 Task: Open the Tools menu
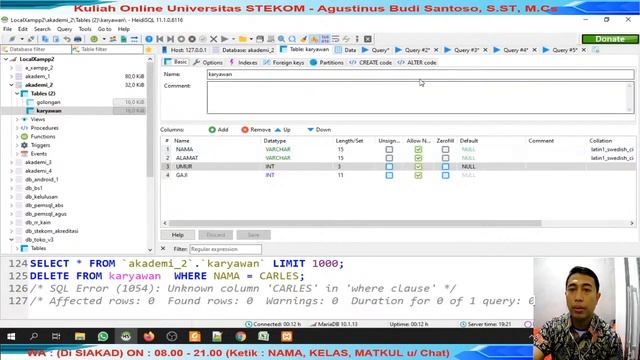coord(84,29)
